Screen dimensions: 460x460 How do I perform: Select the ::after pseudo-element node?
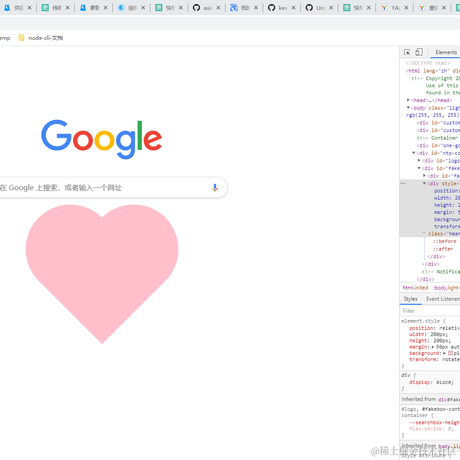pos(443,249)
